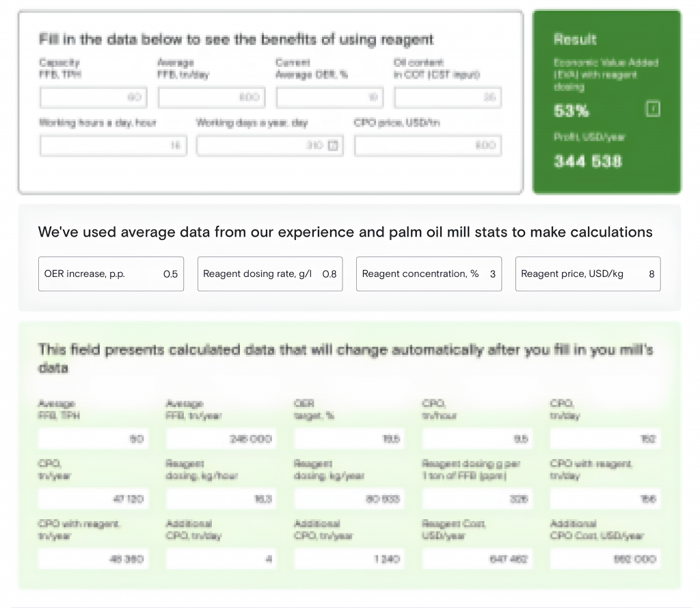Click the Profit USD/year result 344 538
The width and height of the screenshot is (700, 608).
click(587, 161)
